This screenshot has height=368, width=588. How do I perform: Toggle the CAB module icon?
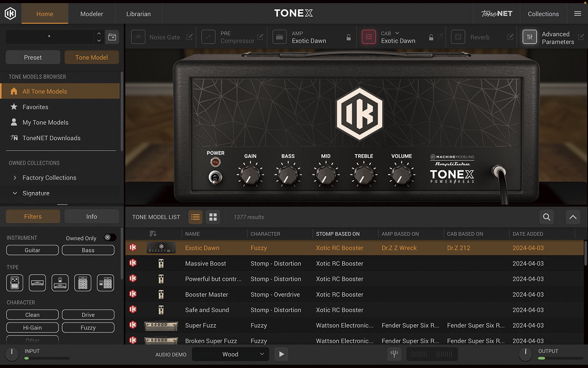coord(368,37)
